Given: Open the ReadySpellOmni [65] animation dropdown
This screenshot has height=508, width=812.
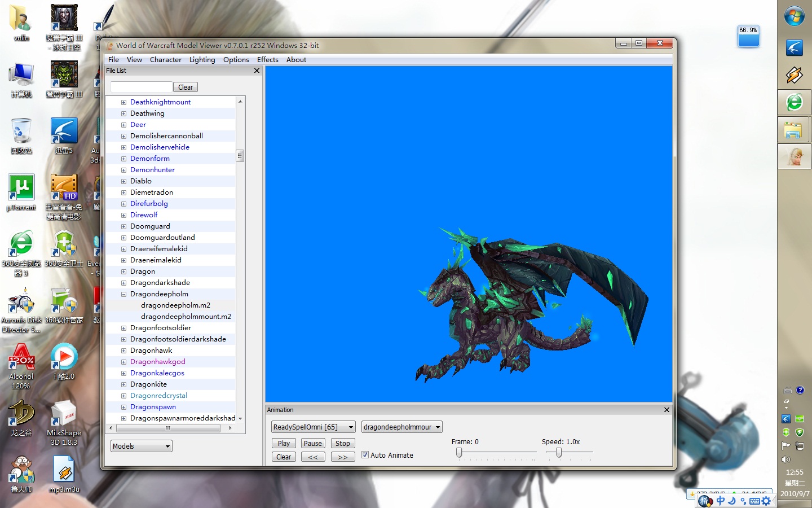Looking at the screenshot, I should [x=313, y=427].
